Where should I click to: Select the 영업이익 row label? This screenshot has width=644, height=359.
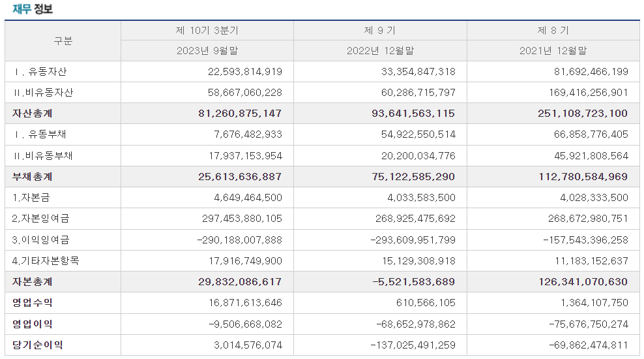click(33, 324)
